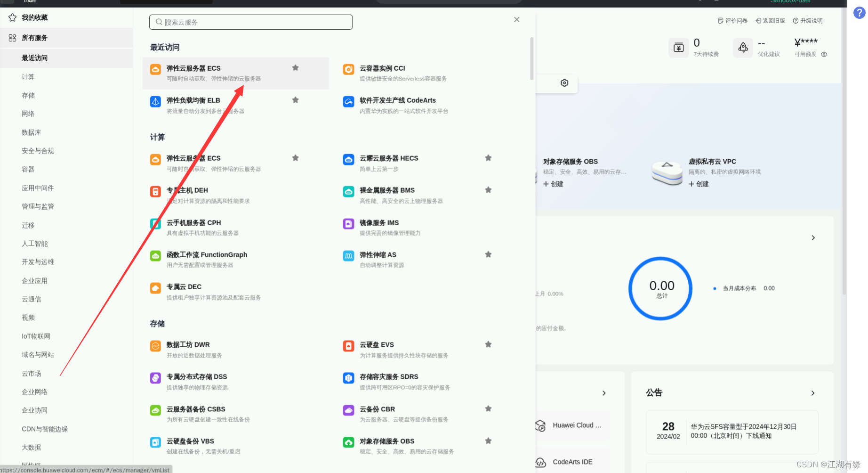
Task: Open the dashboard settings gear icon
Action: tap(564, 83)
